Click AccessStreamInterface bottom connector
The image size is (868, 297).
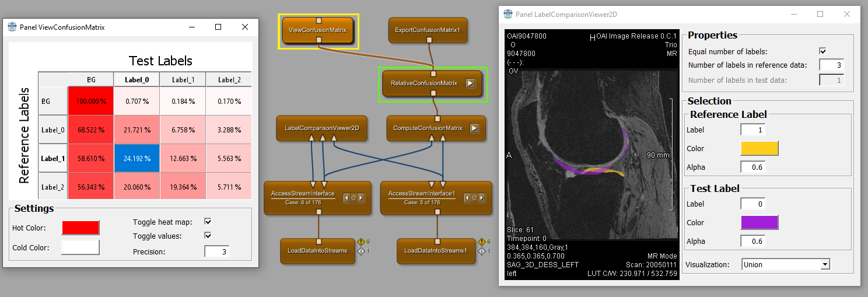tap(318, 212)
